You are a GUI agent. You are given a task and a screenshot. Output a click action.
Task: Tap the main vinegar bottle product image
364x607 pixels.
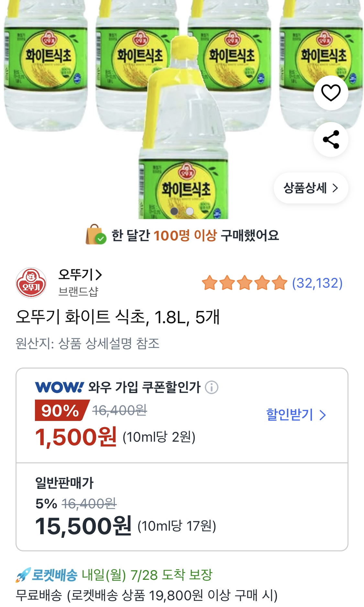tap(183, 129)
